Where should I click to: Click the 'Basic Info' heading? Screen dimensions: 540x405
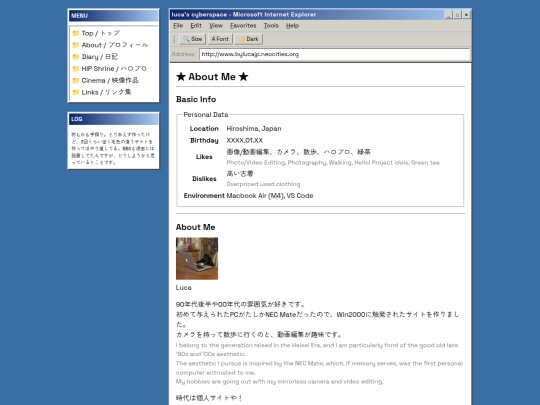(196, 99)
